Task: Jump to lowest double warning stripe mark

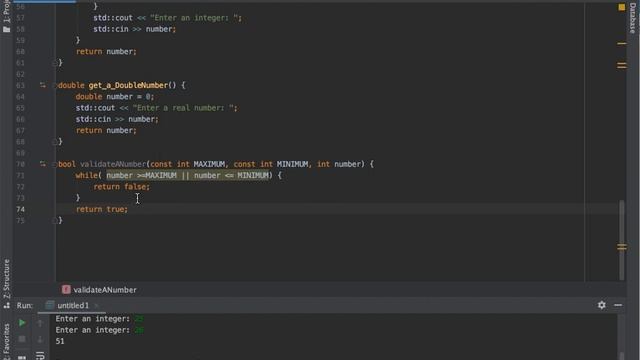Action: pos(622,247)
